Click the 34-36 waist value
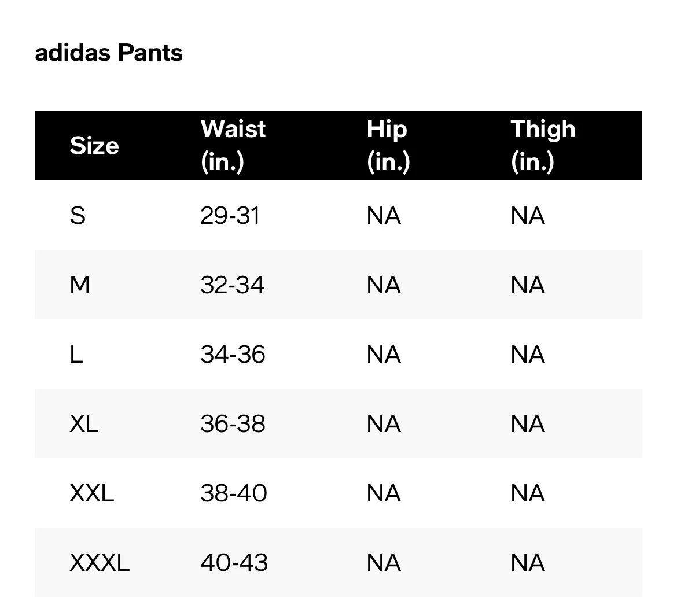 (x=233, y=355)
